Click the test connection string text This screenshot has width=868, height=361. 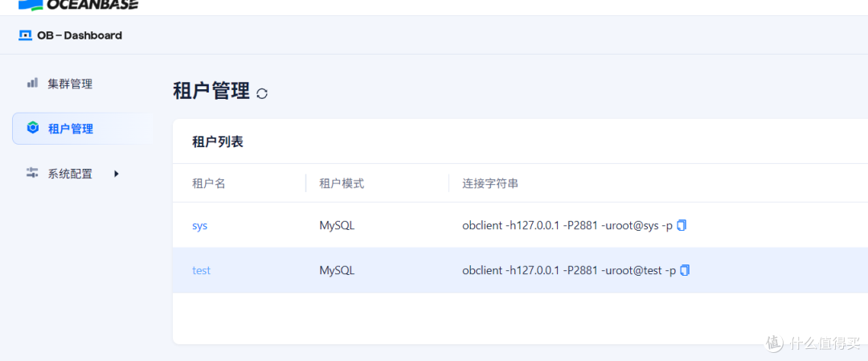pos(569,271)
